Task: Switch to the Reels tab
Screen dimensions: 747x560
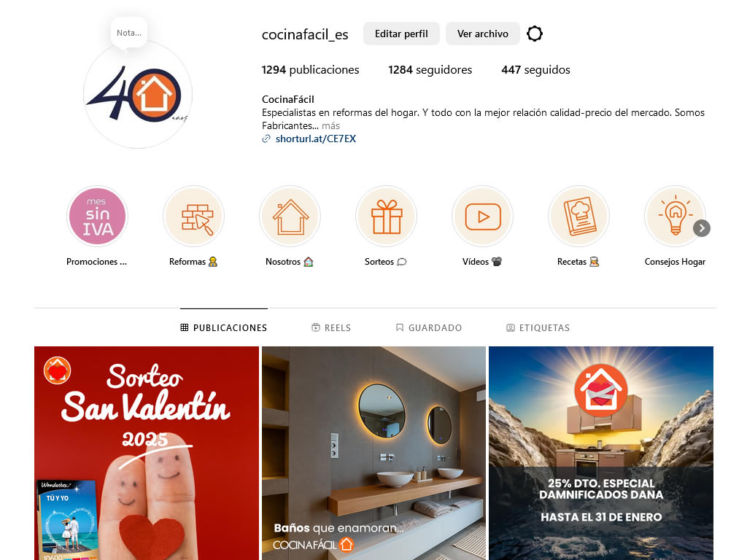Action: (x=331, y=327)
